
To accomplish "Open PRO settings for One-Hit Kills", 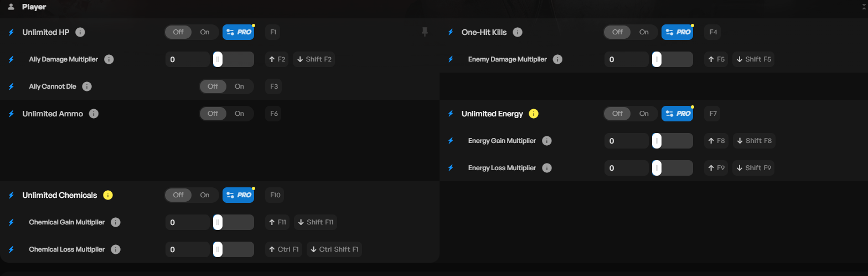I will tap(678, 32).
